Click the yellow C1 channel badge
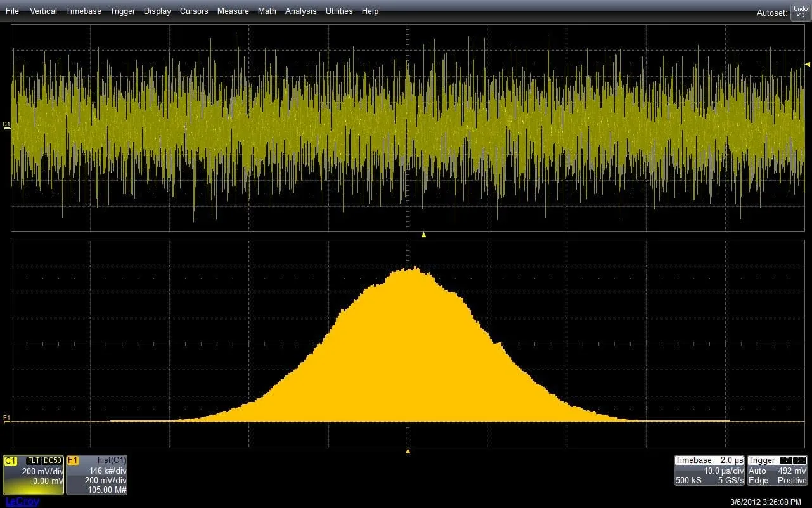 coord(10,460)
